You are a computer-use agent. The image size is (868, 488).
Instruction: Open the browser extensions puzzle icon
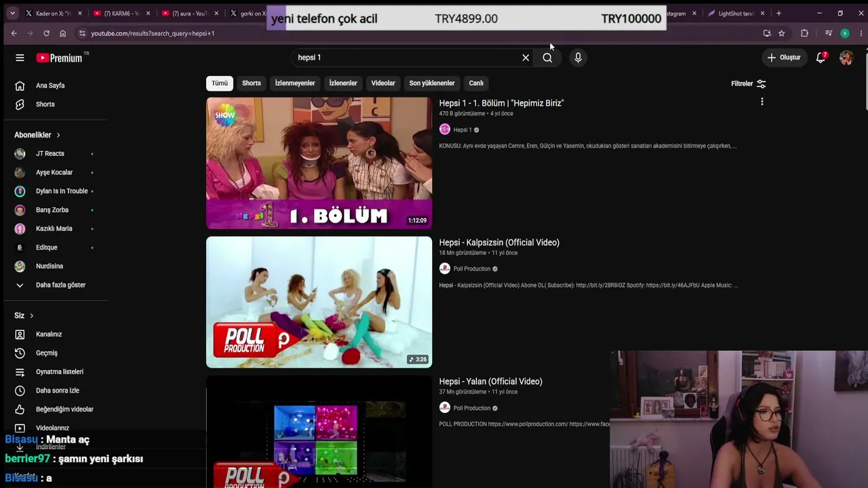pyautogui.click(x=804, y=33)
